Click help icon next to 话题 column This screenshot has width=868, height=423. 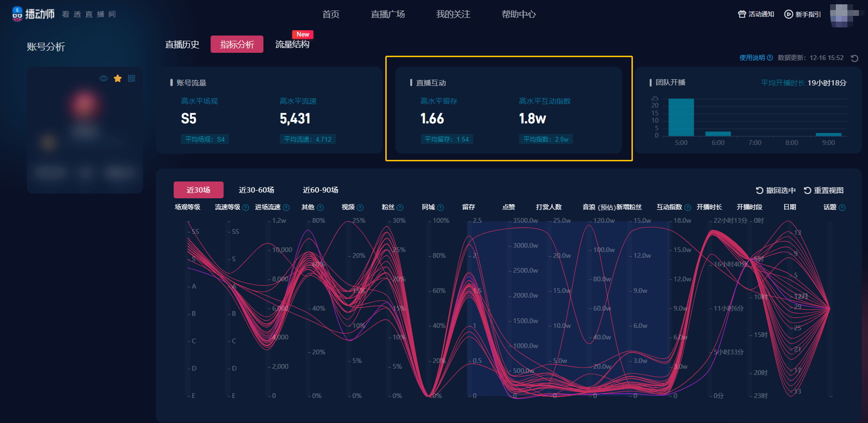842,207
